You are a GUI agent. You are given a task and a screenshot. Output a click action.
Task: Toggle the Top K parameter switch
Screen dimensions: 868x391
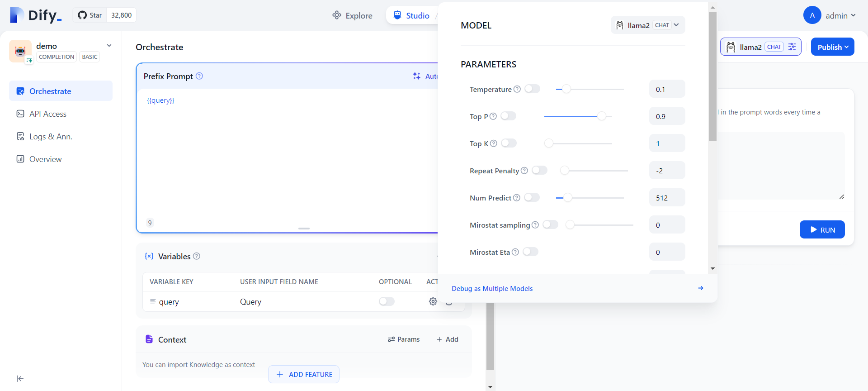[x=509, y=143]
